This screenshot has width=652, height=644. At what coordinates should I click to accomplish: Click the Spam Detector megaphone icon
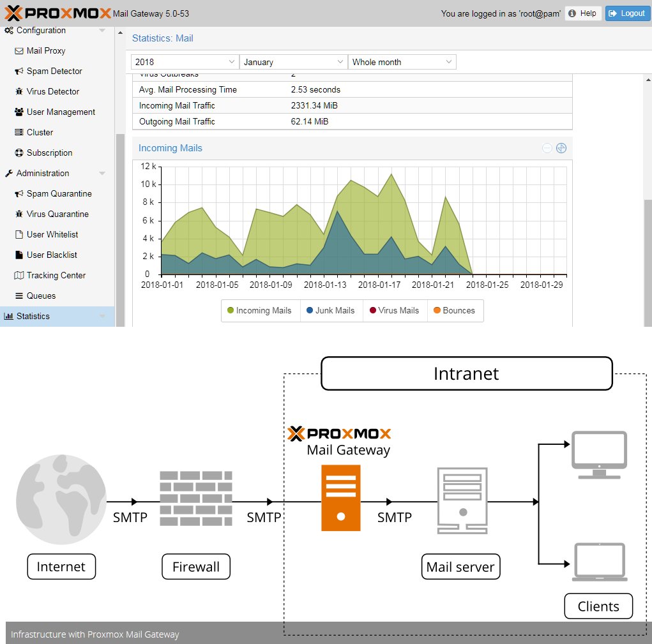pos(19,71)
